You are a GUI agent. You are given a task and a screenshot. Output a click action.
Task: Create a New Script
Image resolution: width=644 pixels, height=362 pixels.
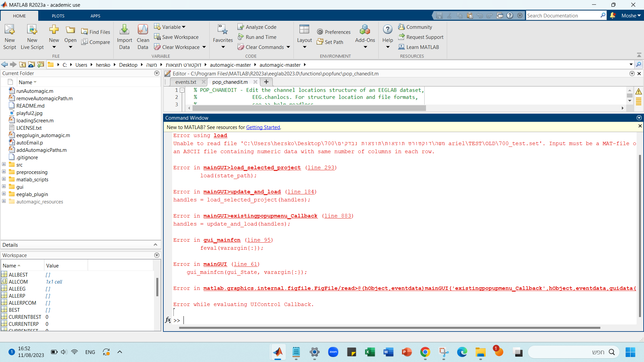tap(9, 36)
